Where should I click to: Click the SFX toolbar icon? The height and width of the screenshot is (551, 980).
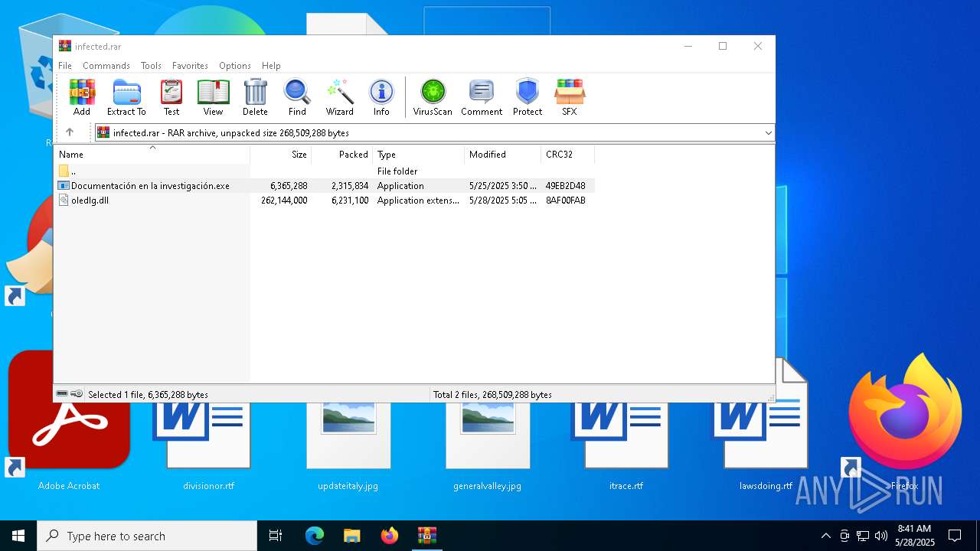click(x=570, y=97)
